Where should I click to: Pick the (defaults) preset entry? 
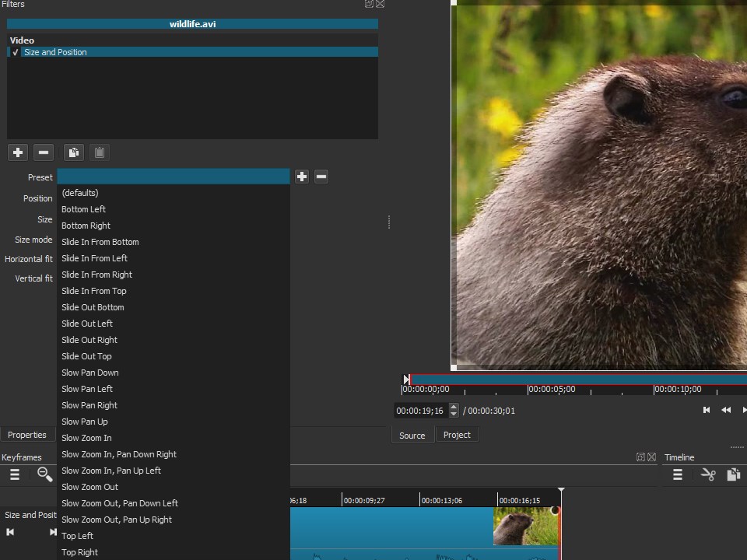tap(79, 192)
